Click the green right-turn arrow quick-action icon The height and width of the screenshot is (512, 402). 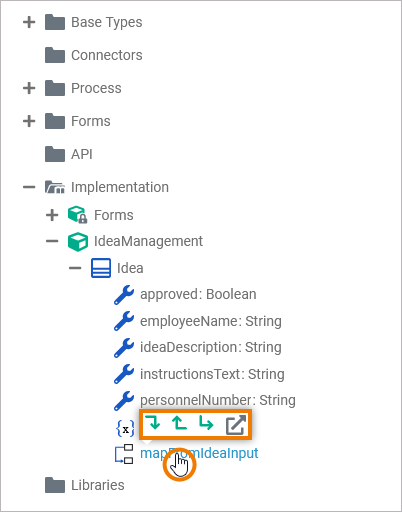pyautogui.click(x=206, y=422)
